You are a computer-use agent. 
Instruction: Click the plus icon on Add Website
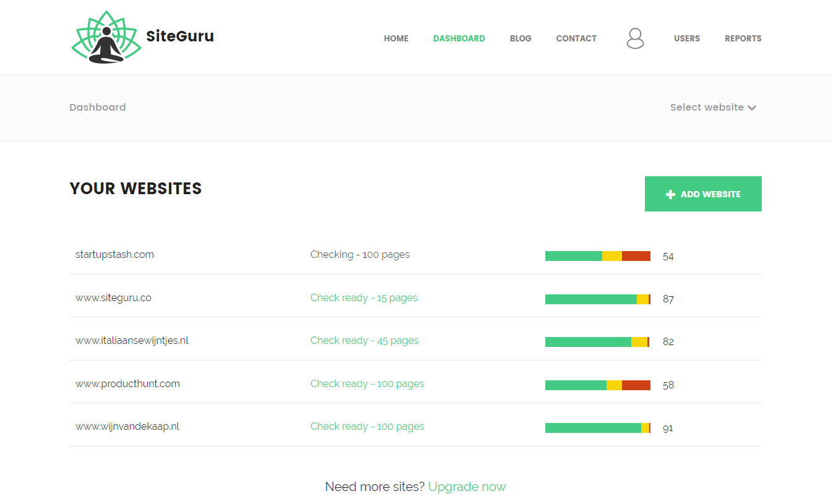click(670, 194)
